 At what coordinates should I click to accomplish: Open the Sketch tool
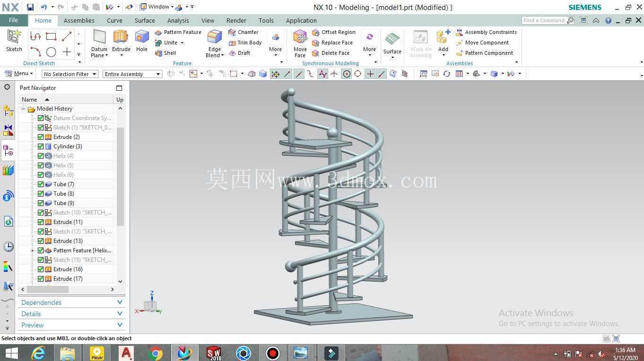click(x=14, y=41)
